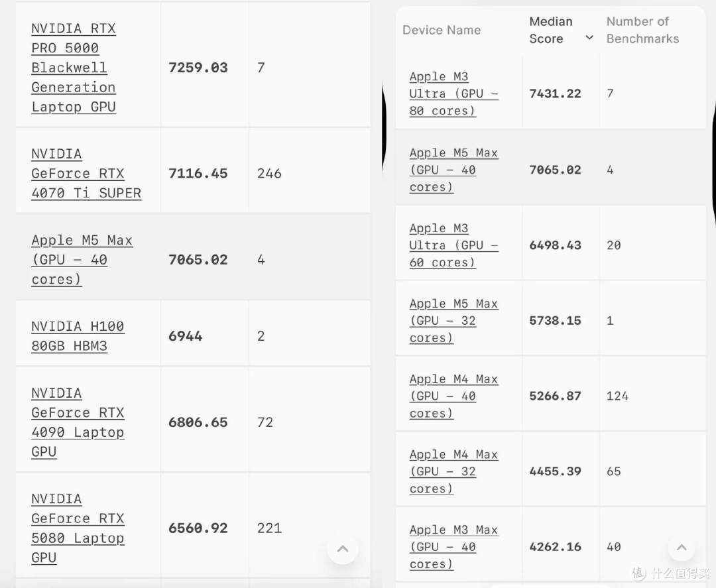Open Apple M3 Ultra 60 cores link
Screen dimensions: 716x588
pos(454,245)
